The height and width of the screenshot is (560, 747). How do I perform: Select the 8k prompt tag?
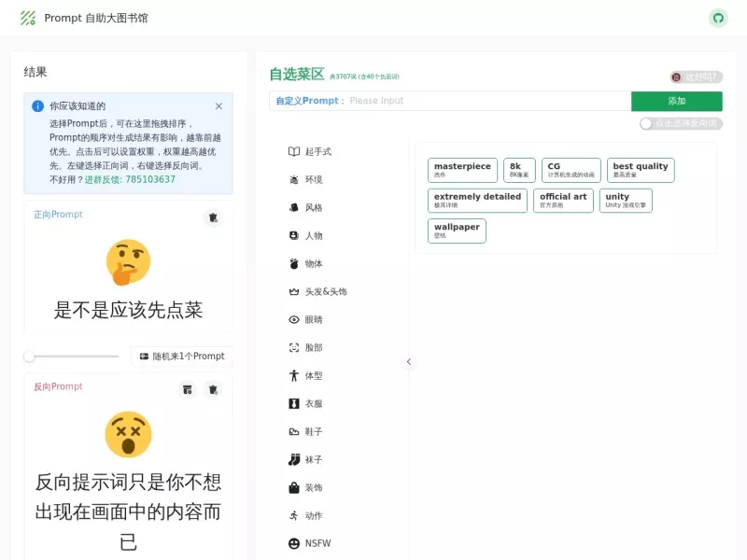point(519,170)
